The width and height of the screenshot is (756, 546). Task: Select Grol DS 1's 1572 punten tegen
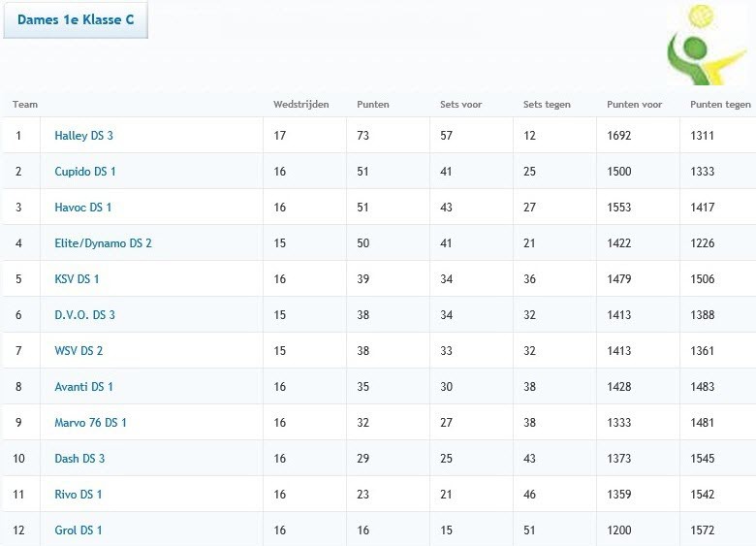click(x=703, y=530)
